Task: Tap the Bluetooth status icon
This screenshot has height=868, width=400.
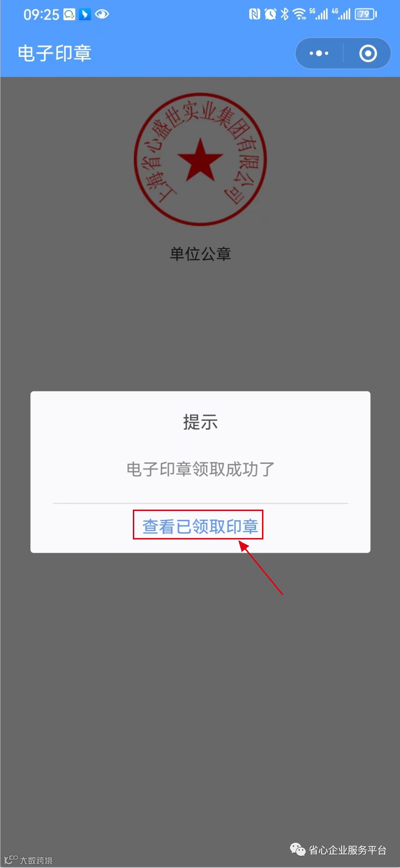Action: 284,14
